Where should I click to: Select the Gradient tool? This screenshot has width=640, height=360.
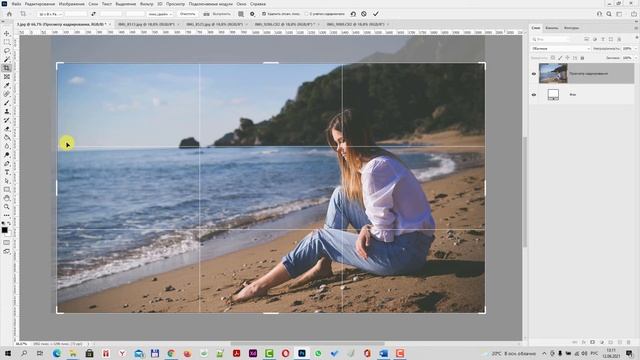pyautogui.click(x=7, y=137)
